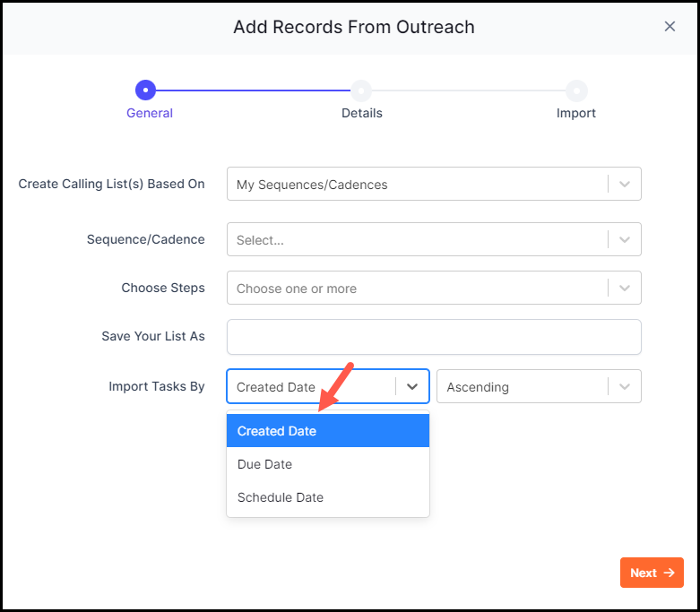Choose Due Date option
Screen dimensions: 700x612
pos(328,464)
